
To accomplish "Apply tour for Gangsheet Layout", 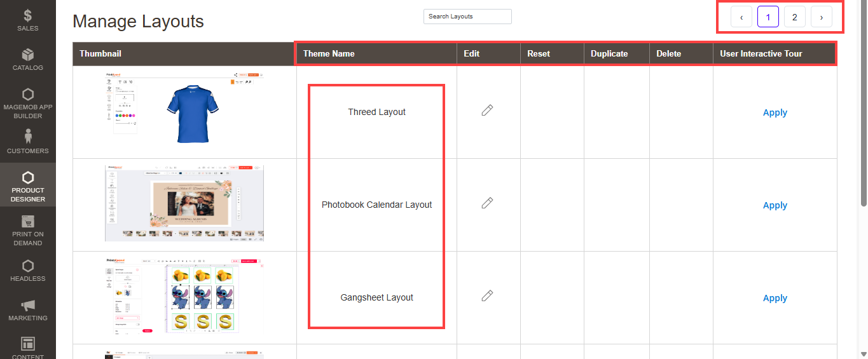I will coord(775,298).
